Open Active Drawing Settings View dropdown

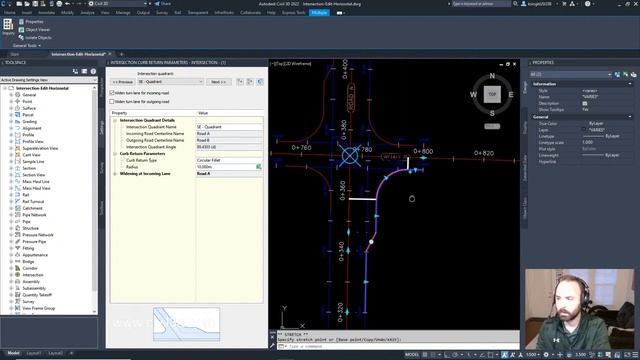click(x=48, y=80)
